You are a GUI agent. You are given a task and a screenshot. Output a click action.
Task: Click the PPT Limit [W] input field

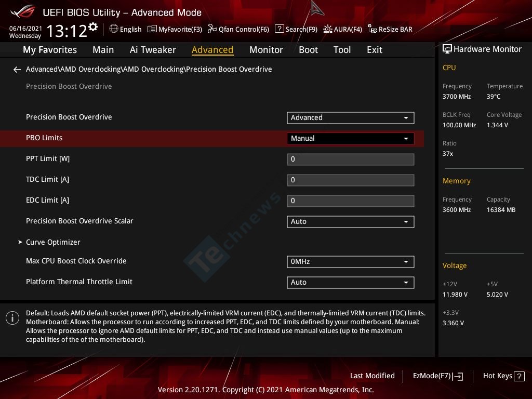(x=351, y=159)
